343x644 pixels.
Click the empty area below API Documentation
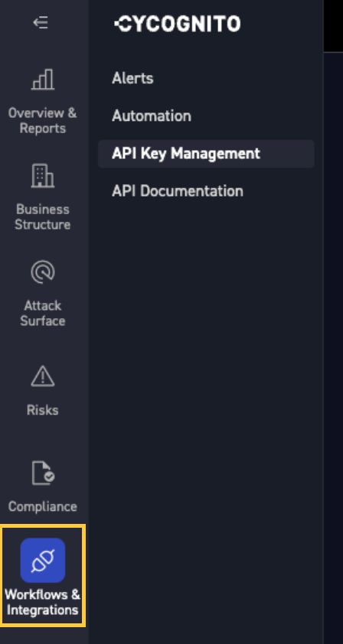[206, 411]
